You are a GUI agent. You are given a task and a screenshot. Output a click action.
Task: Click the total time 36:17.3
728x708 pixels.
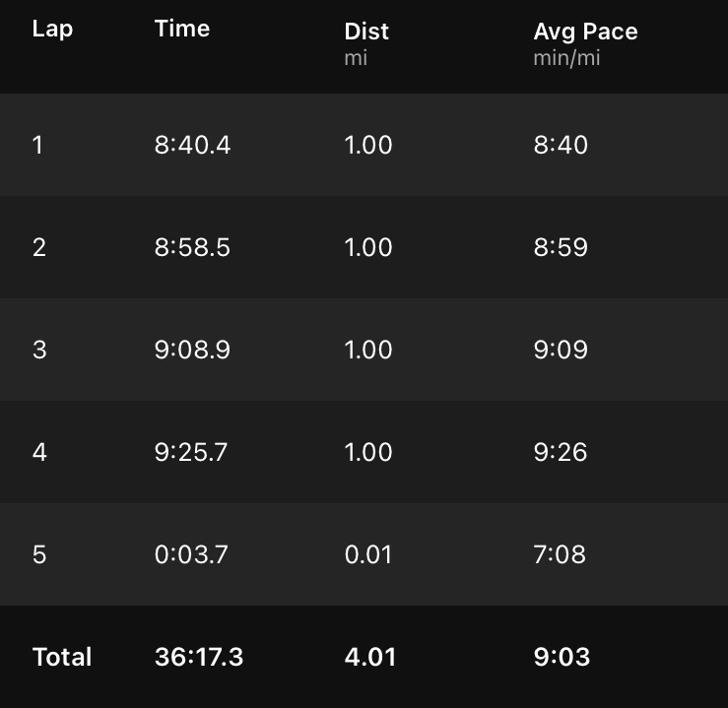click(199, 657)
